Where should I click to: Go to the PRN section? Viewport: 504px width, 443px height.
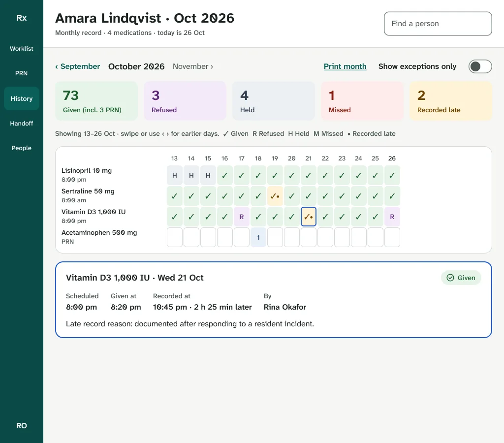22,73
